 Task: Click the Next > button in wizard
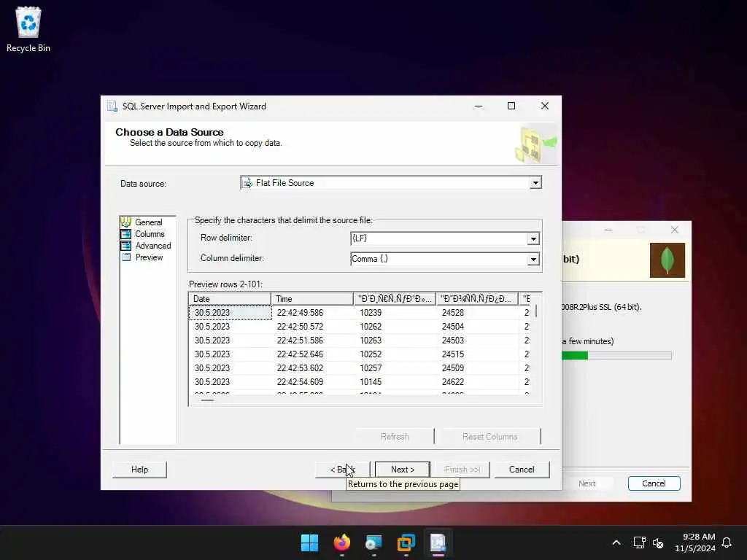pyautogui.click(x=403, y=470)
